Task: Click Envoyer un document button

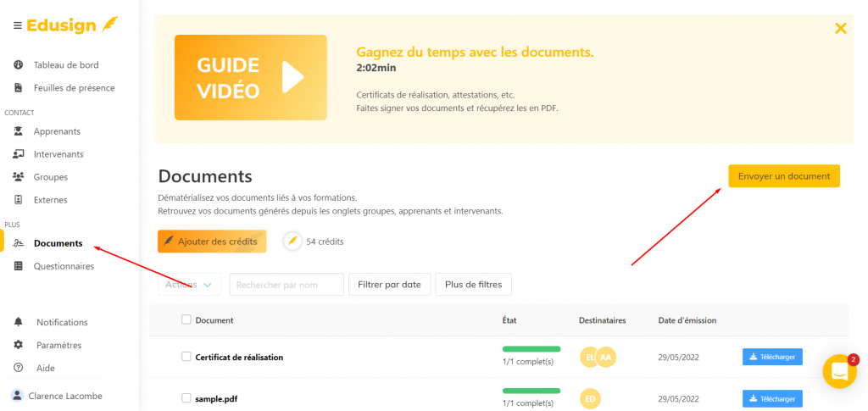Action: pos(784,176)
